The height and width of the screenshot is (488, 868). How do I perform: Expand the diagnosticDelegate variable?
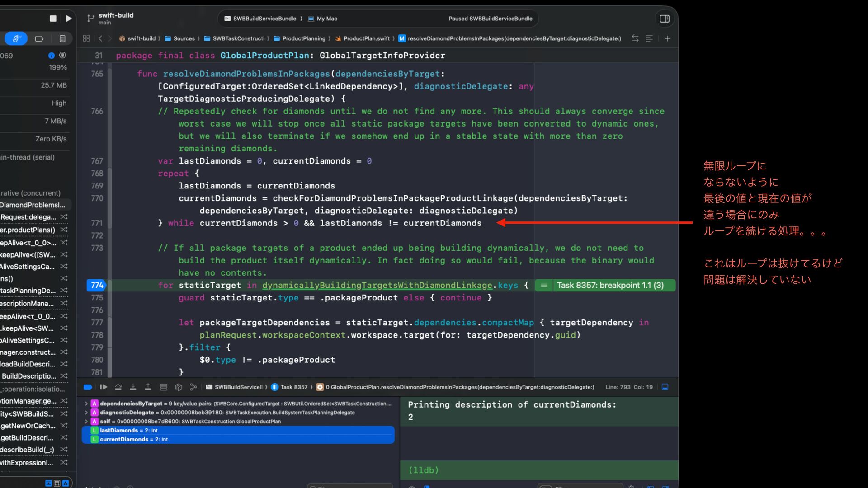[x=86, y=413]
